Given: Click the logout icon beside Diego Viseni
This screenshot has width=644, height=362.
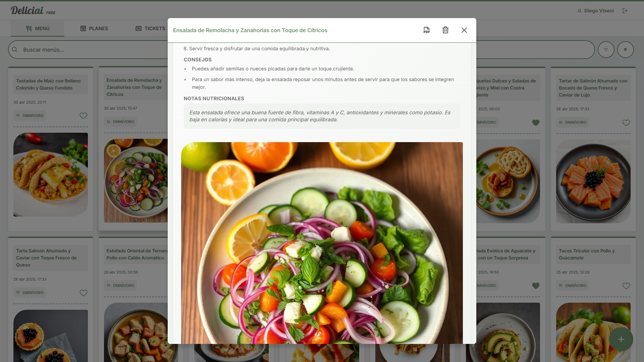Looking at the screenshot, I should 625,11.
